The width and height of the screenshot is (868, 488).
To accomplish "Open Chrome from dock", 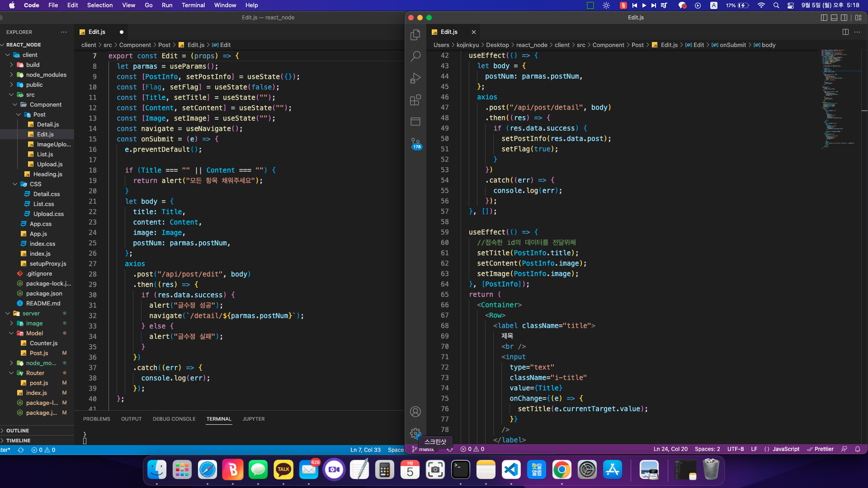I will pyautogui.click(x=561, y=470).
